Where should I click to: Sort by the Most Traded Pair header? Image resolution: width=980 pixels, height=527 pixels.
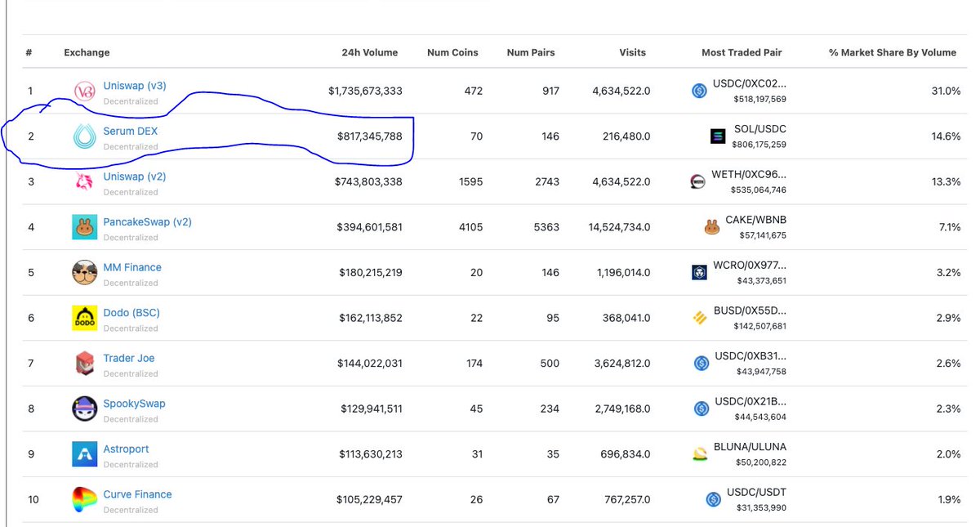click(742, 52)
